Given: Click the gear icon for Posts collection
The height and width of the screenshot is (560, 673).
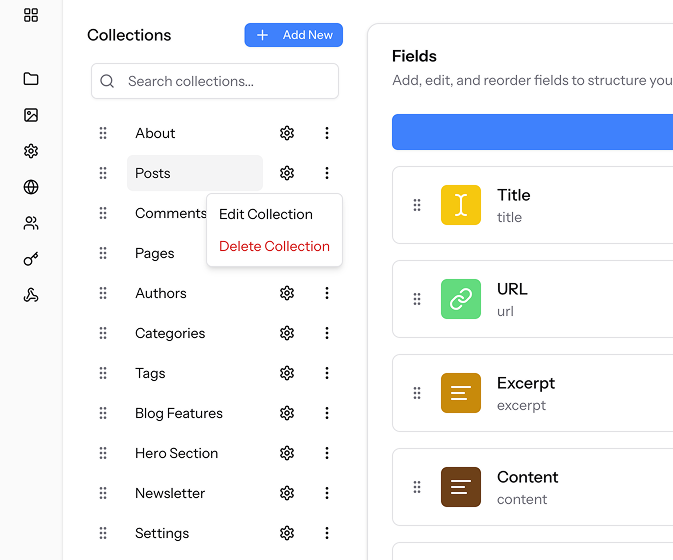Looking at the screenshot, I should point(287,173).
